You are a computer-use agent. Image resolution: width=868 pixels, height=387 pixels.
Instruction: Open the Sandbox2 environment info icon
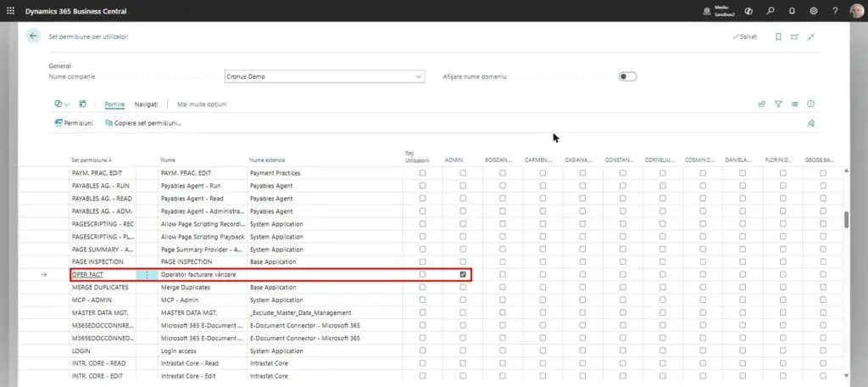[x=707, y=11]
